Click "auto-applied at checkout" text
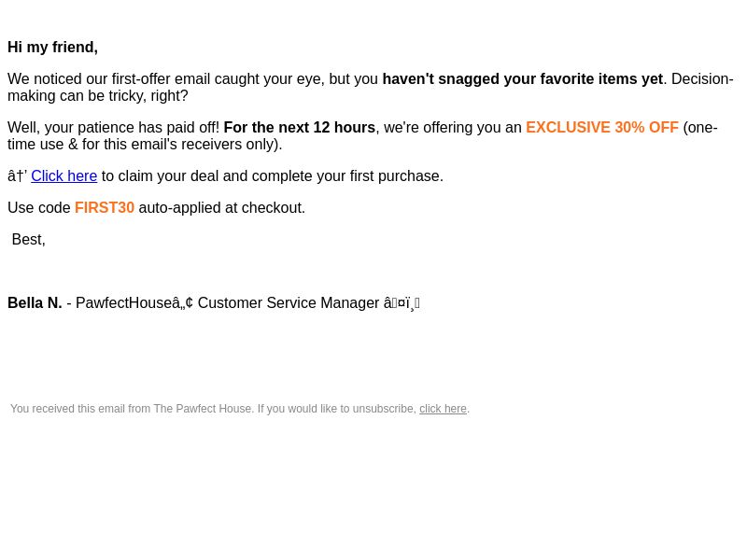Screen dimensions: 747x560 (221, 208)
